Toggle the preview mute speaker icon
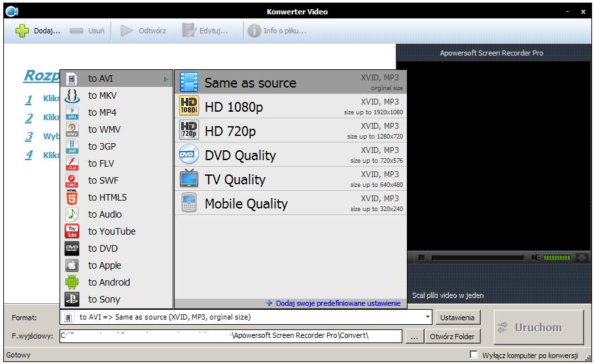The width and height of the screenshot is (594, 364). coord(535,257)
